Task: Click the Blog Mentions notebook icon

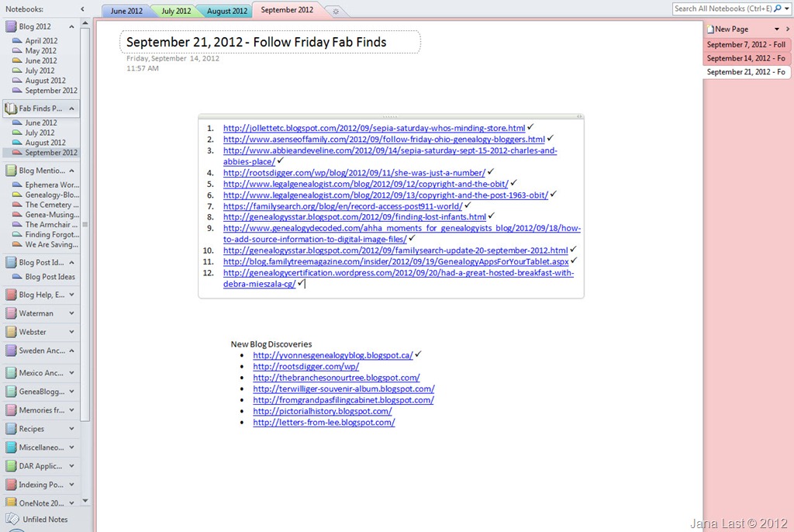Action: pos(11,171)
